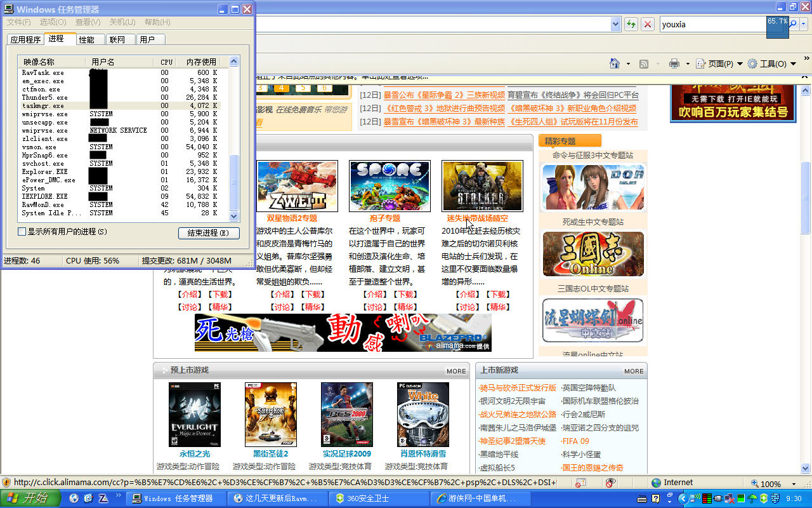Open the IE home page icon
Viewport: 812px width, 508px height.
[614, 63]
